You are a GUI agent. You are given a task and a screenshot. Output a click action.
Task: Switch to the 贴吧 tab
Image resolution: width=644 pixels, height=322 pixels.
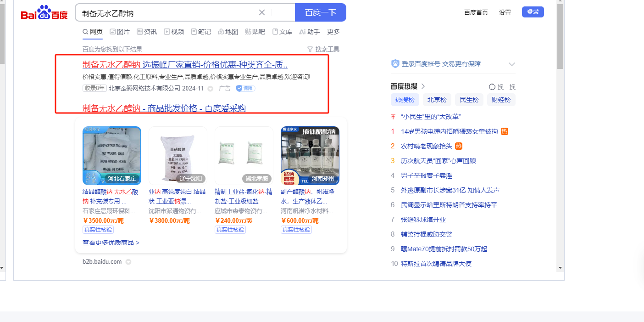point(255,32)
